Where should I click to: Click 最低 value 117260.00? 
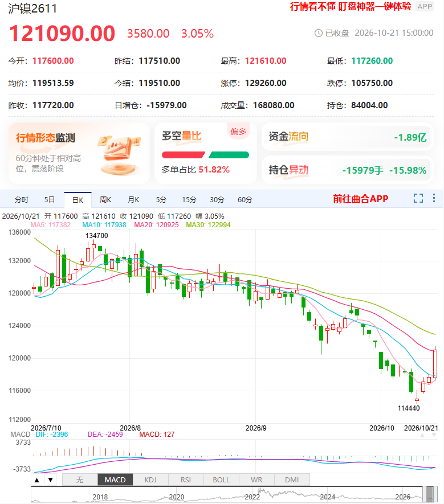372,61
